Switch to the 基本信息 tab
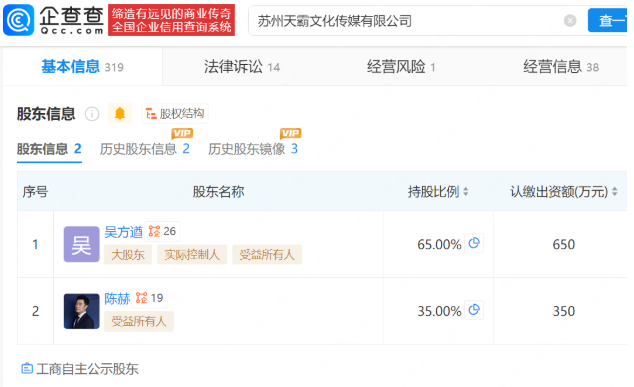 pos(82,66)
